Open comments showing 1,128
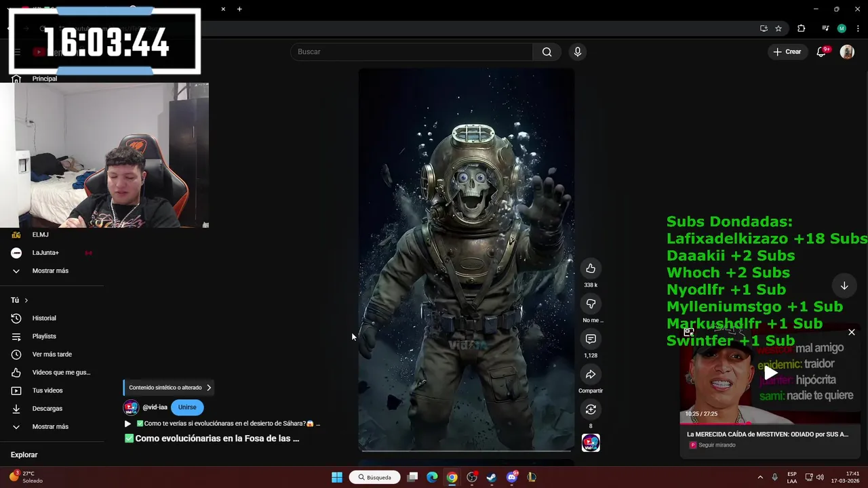 pos(591,339)
